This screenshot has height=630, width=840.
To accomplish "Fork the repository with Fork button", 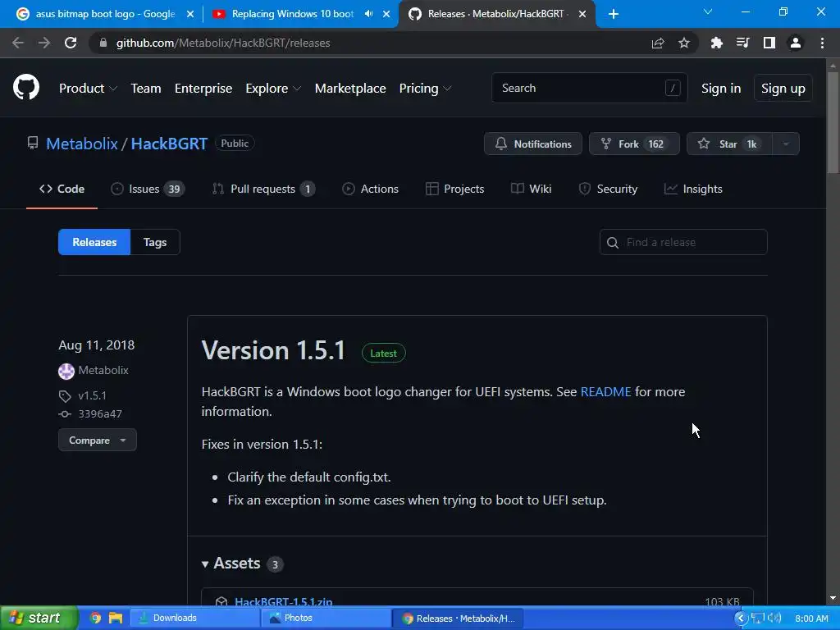I will (634, 144).
